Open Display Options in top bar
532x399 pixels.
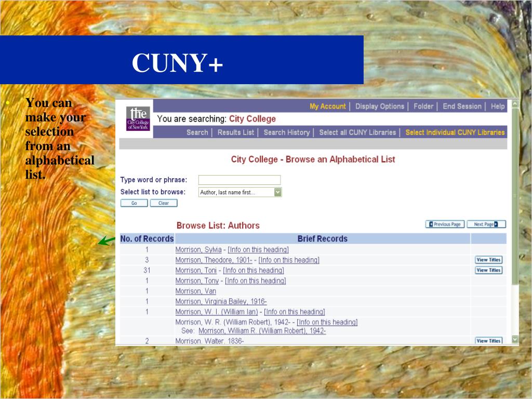pos(380,107)
